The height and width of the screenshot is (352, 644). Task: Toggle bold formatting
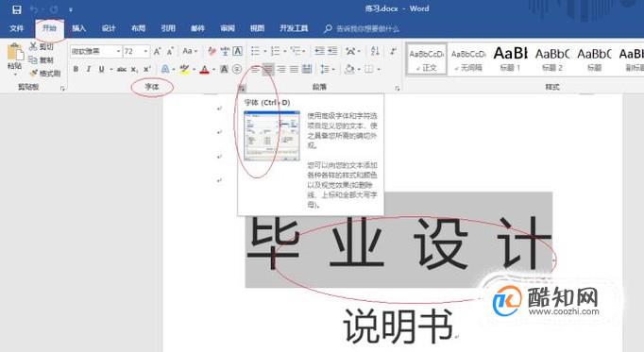(76, 69)
